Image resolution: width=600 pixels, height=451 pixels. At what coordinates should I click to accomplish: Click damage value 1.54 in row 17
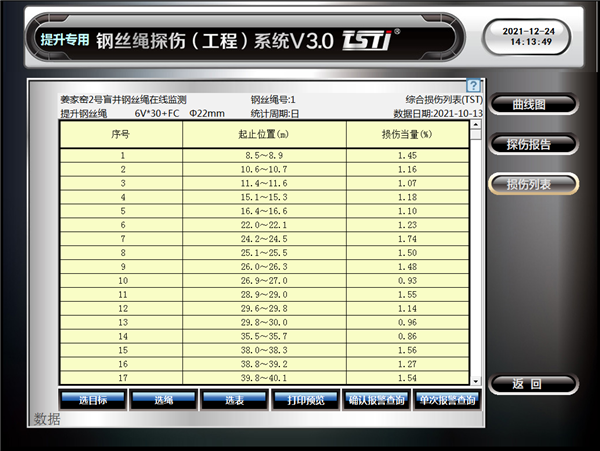pyautogui.click(x=408, y=378)
